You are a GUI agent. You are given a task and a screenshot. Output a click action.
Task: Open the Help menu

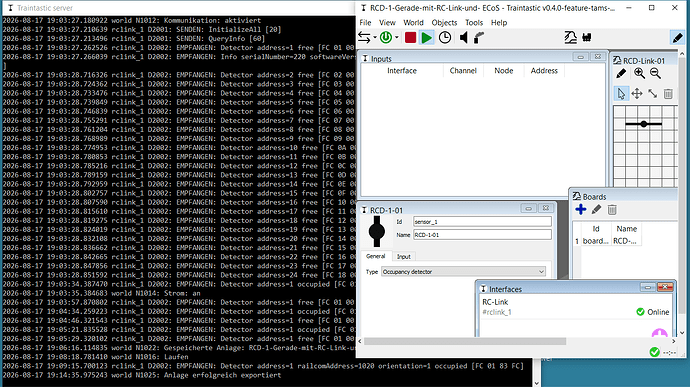pyautogui.click(x=499, y=22)
